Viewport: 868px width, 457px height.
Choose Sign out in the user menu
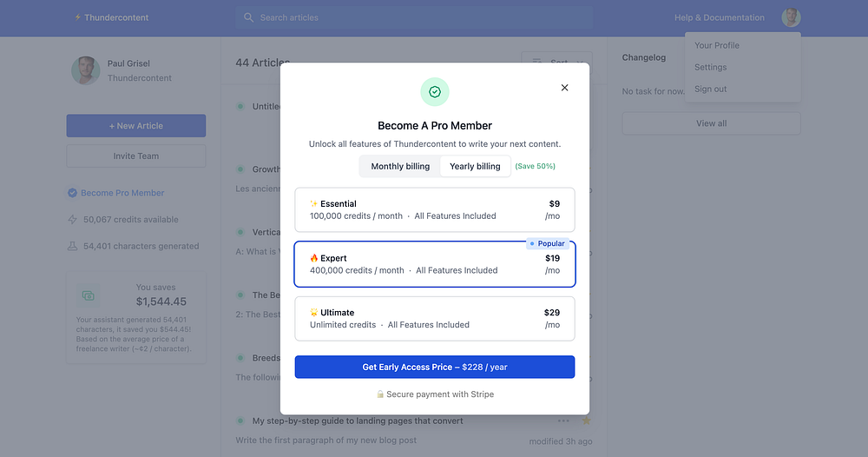point(711,89)
